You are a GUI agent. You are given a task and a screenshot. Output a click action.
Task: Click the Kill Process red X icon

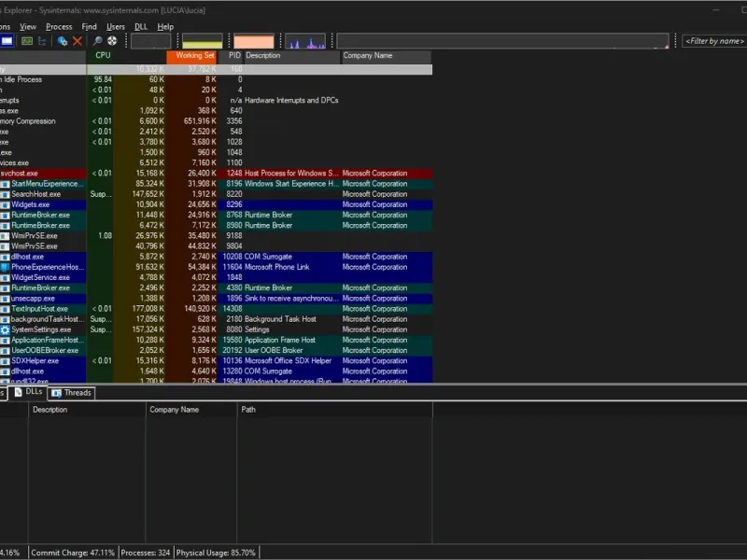(78, 41)
